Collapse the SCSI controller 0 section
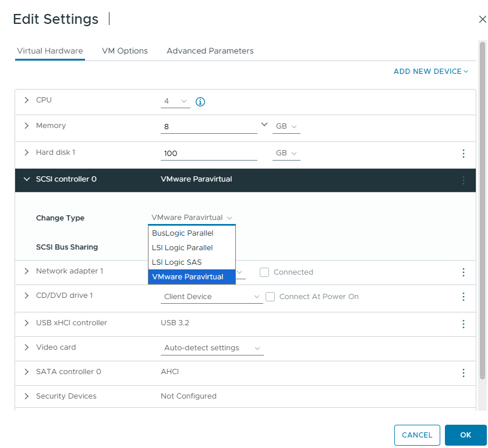Screen dimensions: 488x448 (26, 179)
